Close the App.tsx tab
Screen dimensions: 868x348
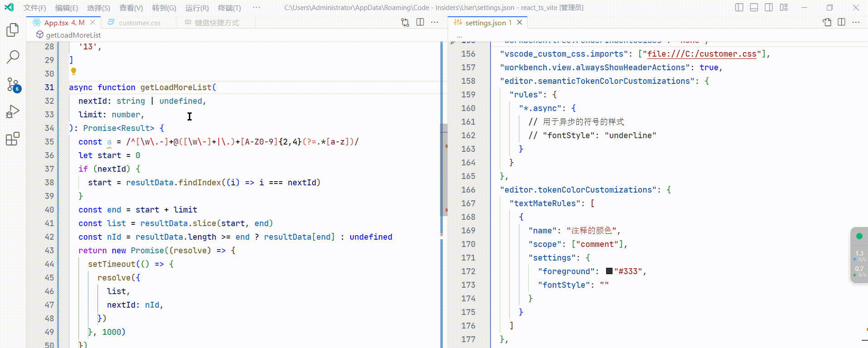pos(92,22)
